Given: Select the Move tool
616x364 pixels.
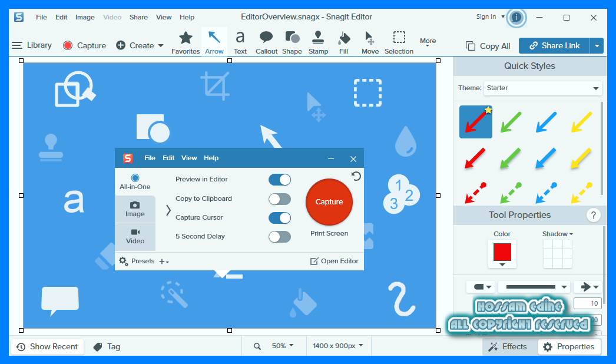Looking at the screenshot, I should [370, 42].
